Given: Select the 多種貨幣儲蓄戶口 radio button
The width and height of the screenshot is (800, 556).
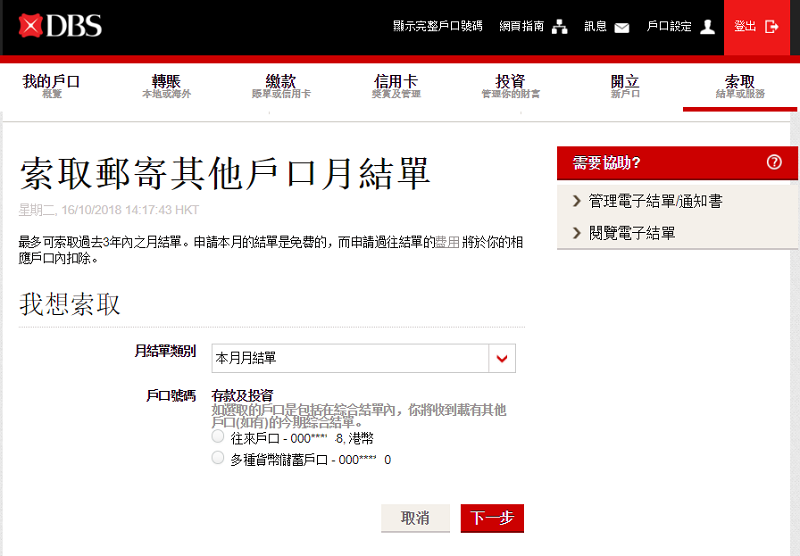Looking at the screenshot, I should [x=218, y=458].
